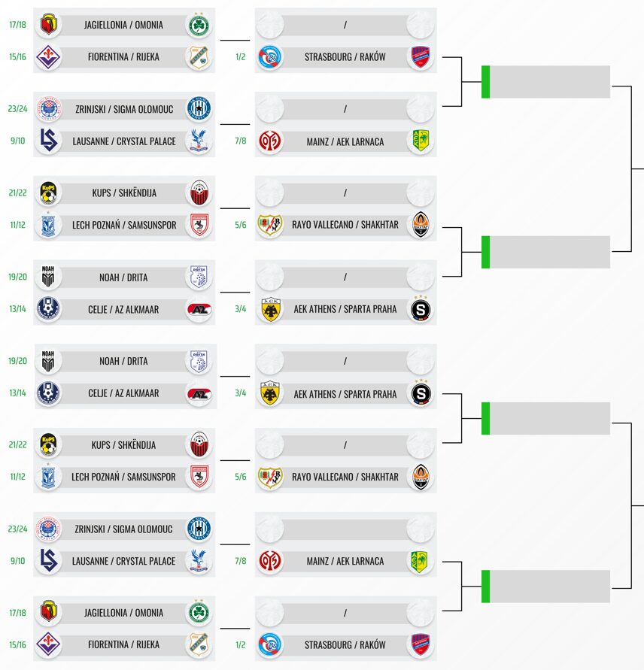Open Mainz / AEK Larnaca matchup in lower half
The image size is (644, 670).
coord(345,561)
